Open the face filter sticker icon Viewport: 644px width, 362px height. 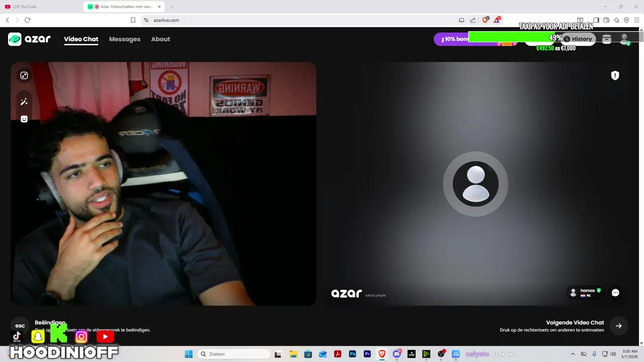(24, 119)
